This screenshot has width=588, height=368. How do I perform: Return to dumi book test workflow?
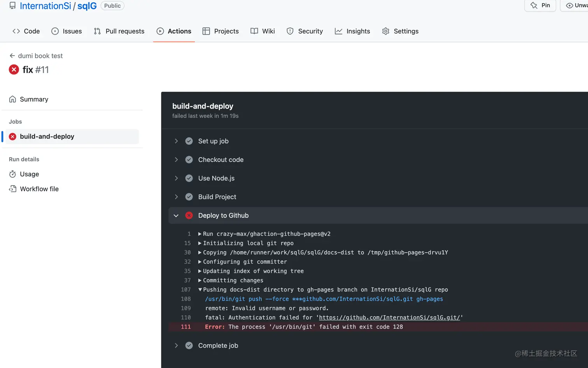[x=40, y=56]
